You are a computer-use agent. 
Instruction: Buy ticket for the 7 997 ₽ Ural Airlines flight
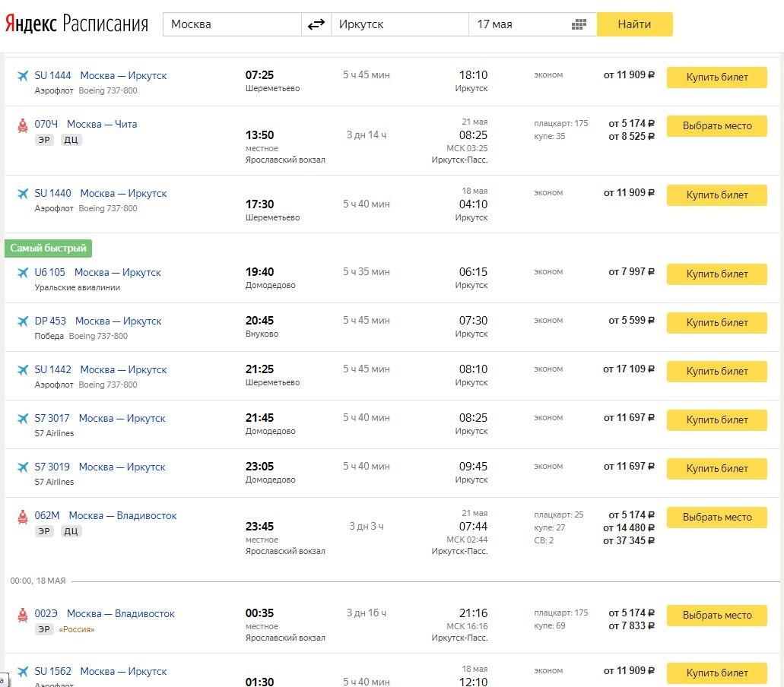click(716, 274)
